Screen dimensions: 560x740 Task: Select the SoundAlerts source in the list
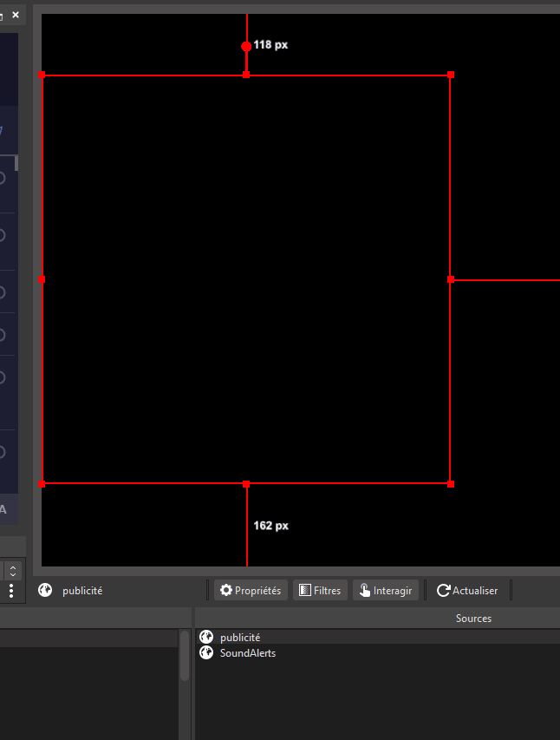pyautogui.click(x=247, y=653)
